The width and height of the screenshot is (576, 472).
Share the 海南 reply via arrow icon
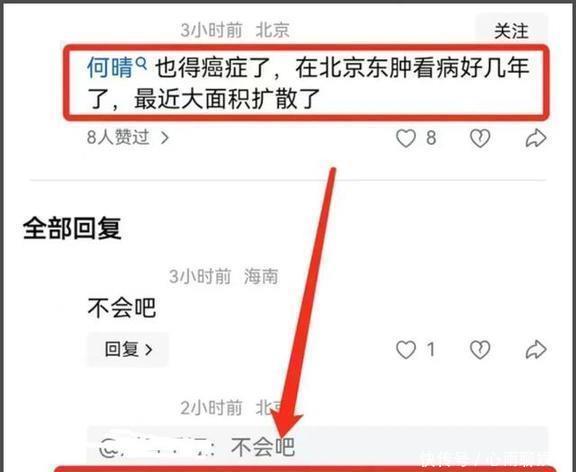click(536, 349)
